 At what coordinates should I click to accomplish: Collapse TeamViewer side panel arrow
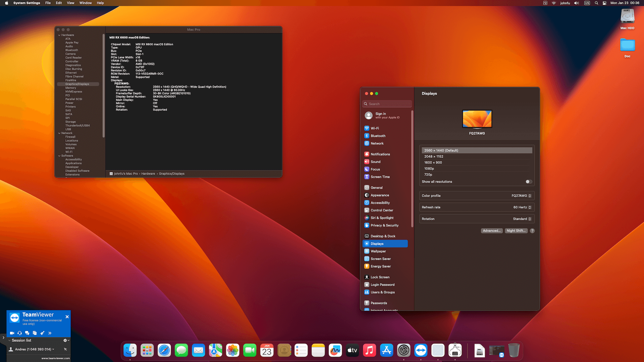pyautogui.click(x=3, y=338)
